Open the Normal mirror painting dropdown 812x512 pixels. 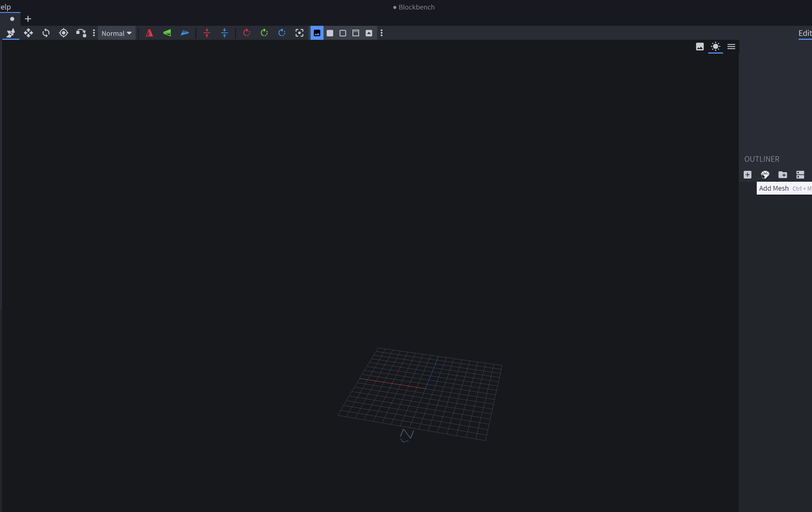(116, 33)
